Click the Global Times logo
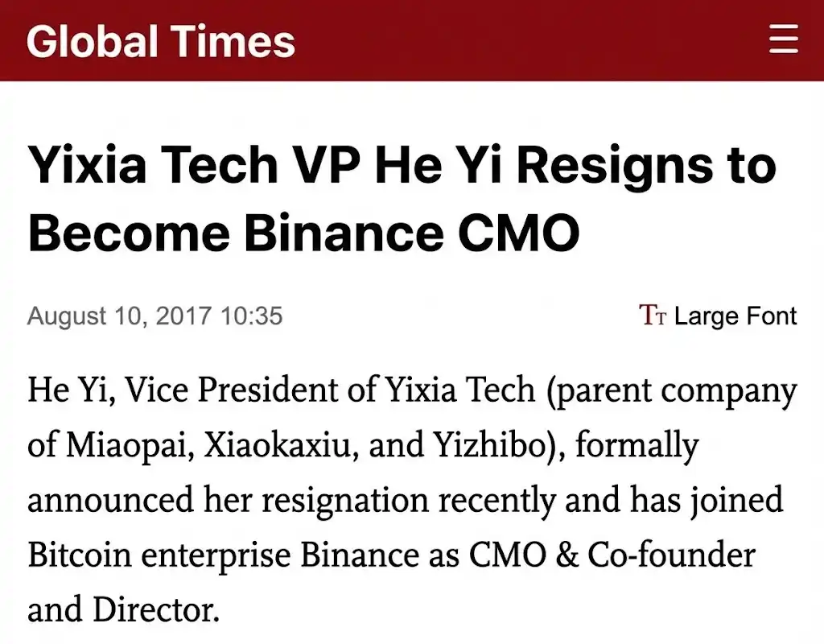This screenshot has height=644, width=824. click(x=161, y=41)
